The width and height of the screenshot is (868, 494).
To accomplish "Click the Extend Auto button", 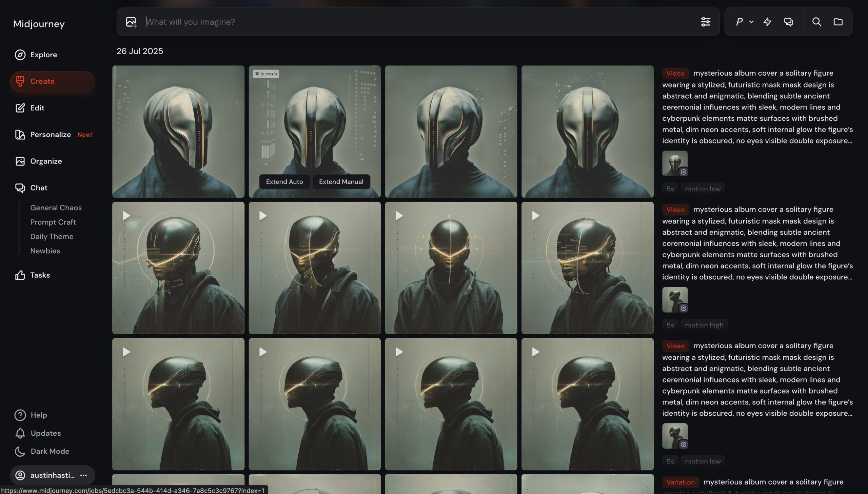I will (284, 181).
